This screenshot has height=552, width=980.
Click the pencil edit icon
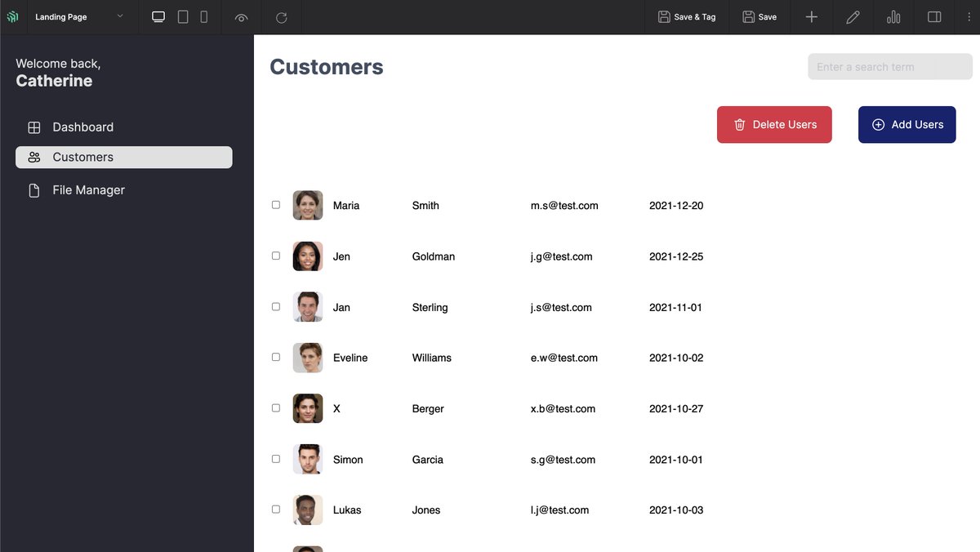click(x=853, y=16)
